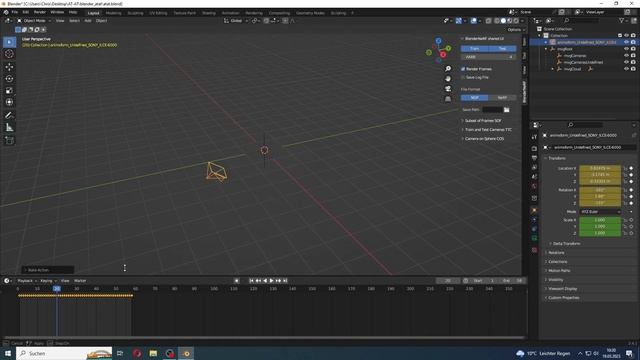This screenshot has height=360, width=640.
Task: Open File Explorer from the taskbar
Action: (x=153, y=353)
